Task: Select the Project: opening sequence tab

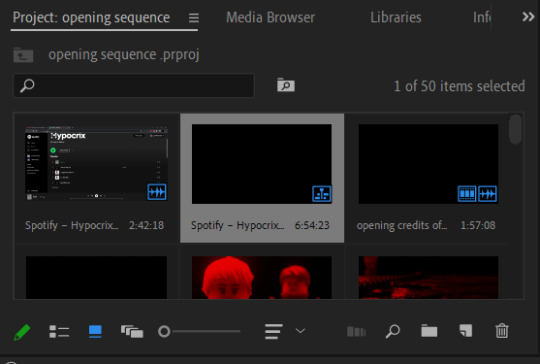Action: click(x=91, y=18)
